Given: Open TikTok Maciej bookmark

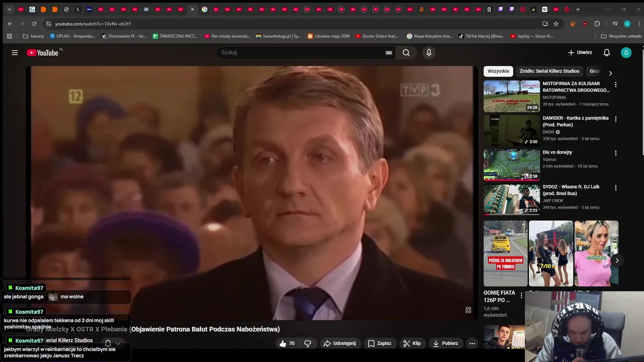Looking at the screenshot, I should tap(481, 36).
